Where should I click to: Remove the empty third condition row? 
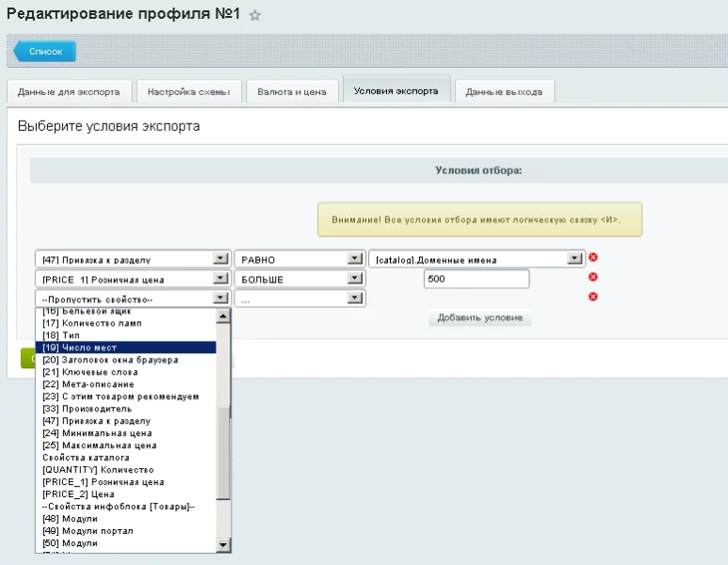(593, 298)
